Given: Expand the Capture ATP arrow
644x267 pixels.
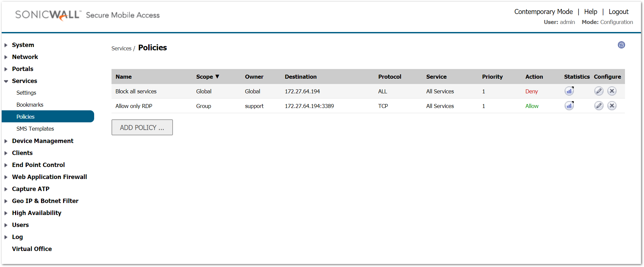Looking at the screenshot, I should (x=6, y=189).
